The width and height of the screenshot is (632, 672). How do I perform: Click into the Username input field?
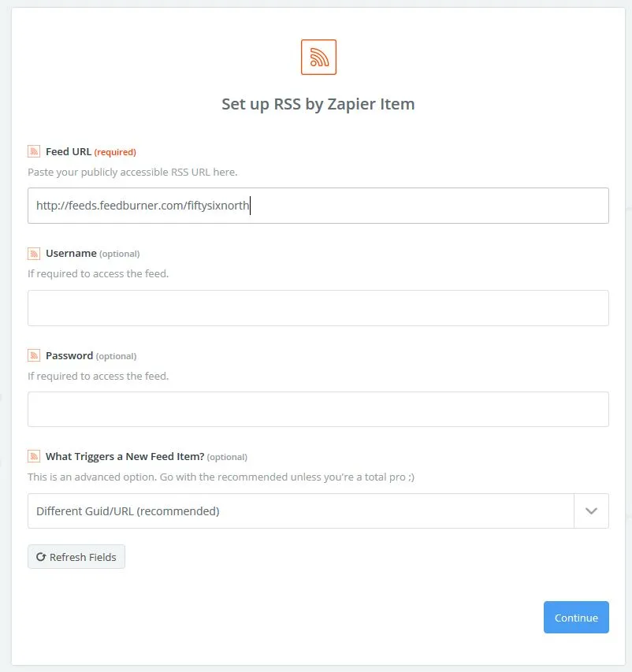click(x=318, y=308)
